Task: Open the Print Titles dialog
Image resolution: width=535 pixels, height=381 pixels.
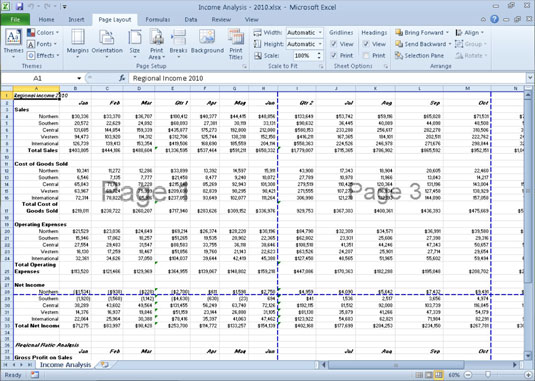Action: [236, 44]
